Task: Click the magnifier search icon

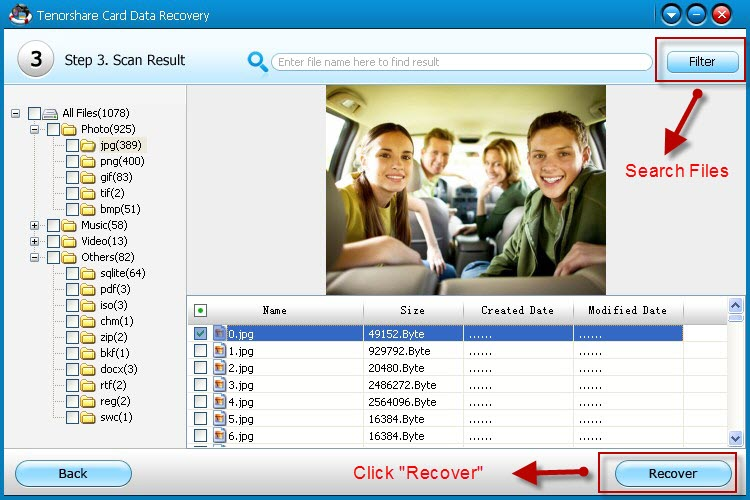Action: point(257,62)
